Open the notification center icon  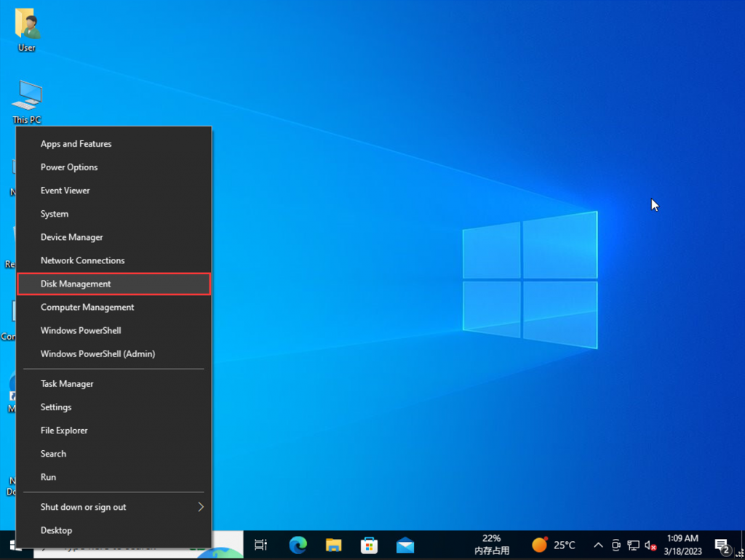[x=722, y=546]
